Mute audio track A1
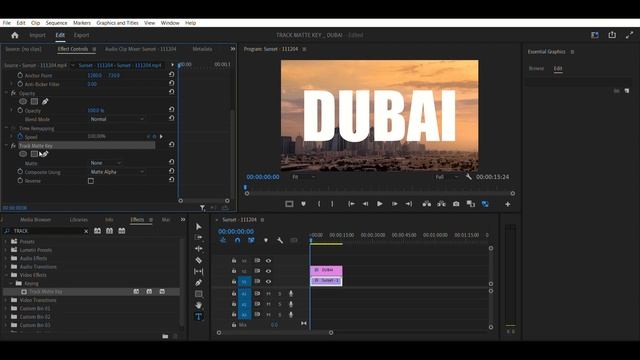 click(268, 293)
